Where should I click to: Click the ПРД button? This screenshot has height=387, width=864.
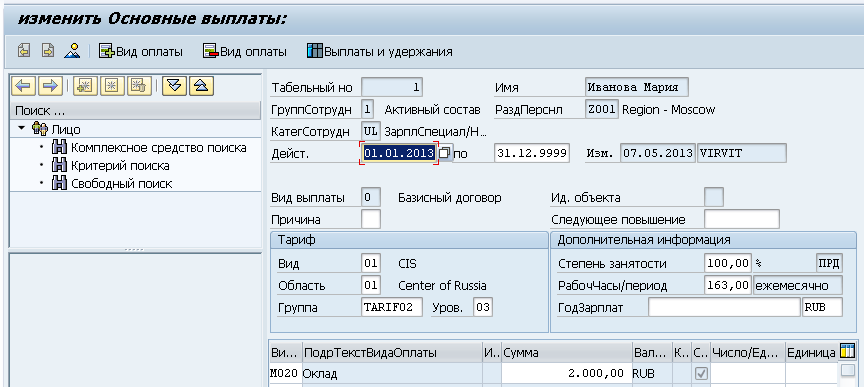pos(829,263)
